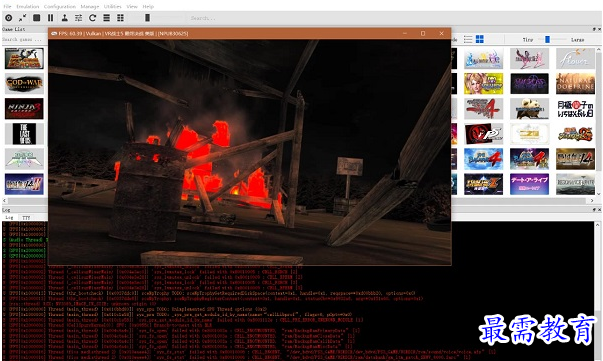Click game list horizontal scroll right arrow
Image resolution: width=603 pixels, height=361 pixels.
tap(592, 201)
